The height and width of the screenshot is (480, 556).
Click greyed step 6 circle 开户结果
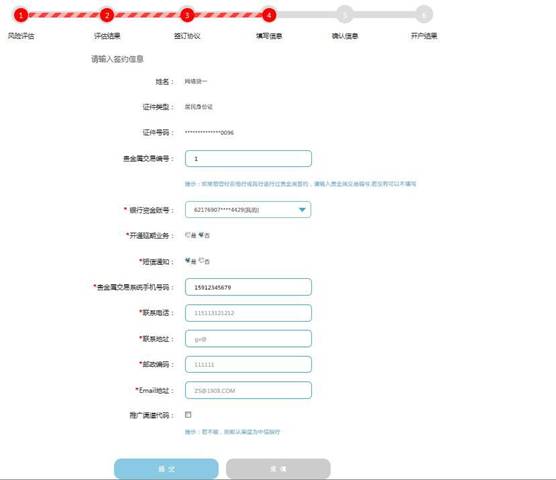(x=424, y=15)
